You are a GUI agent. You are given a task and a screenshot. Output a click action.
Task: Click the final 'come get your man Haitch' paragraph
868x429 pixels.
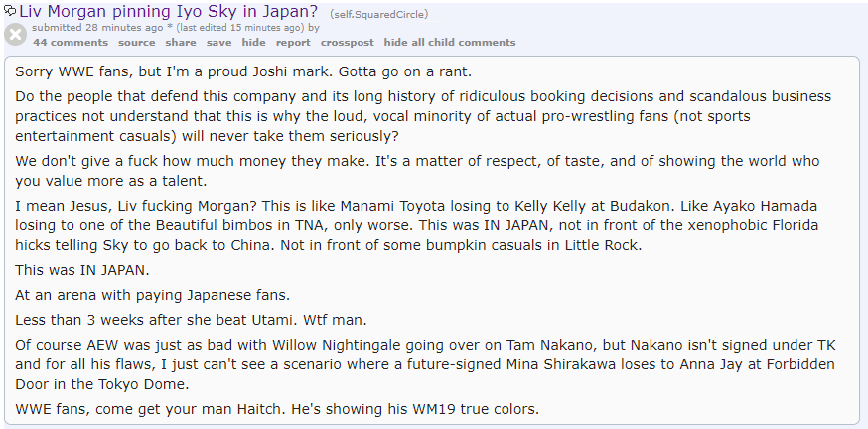277,409
